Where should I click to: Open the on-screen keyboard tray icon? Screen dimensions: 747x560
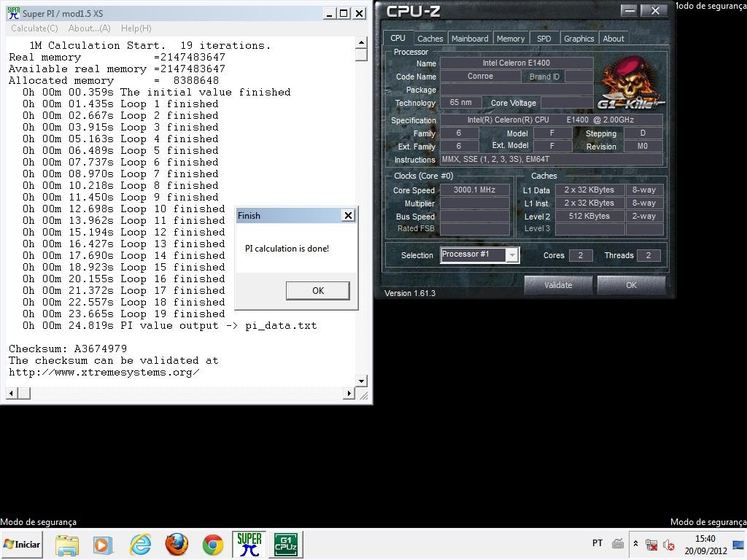(x=618, y=543)
